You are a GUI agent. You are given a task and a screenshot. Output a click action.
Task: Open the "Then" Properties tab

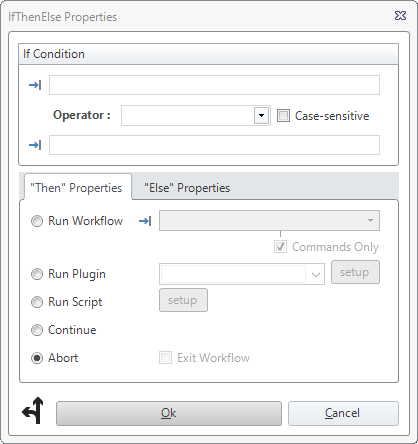point(76,188)
